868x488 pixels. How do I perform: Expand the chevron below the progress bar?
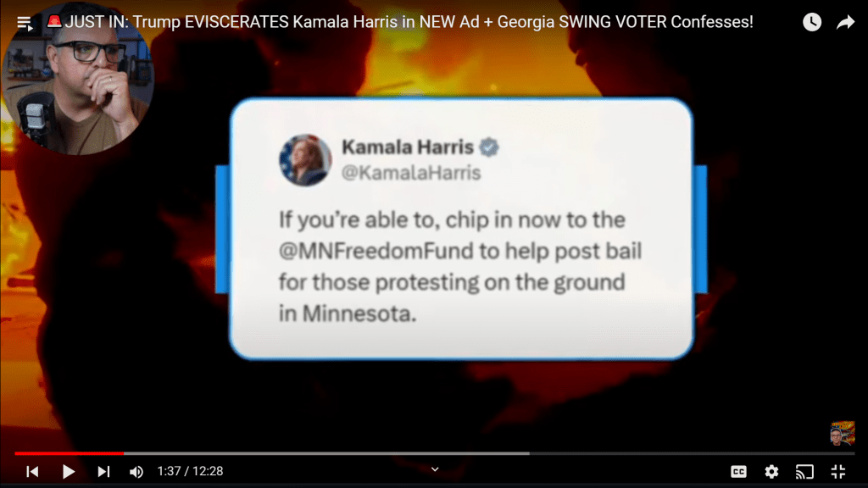click(x=435, y=469)
